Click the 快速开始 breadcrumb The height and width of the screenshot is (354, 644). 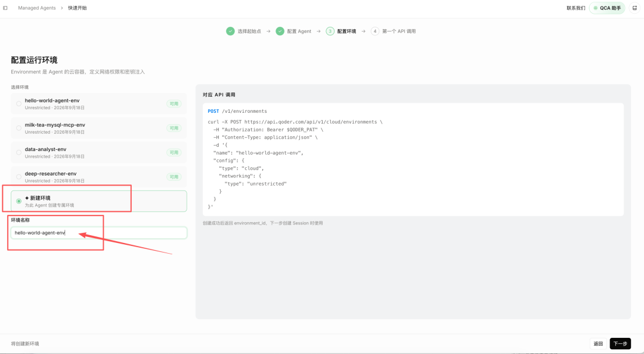point(77,8)
